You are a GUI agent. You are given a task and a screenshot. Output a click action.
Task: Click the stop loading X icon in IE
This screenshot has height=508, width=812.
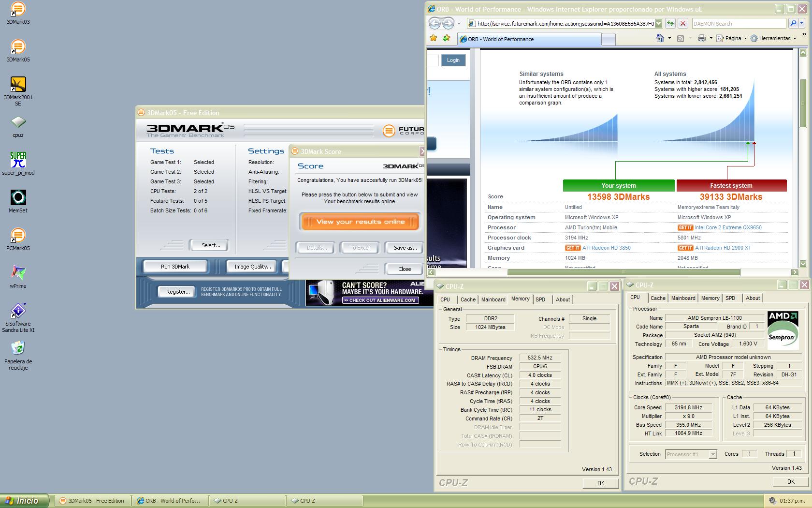point(682,23)
